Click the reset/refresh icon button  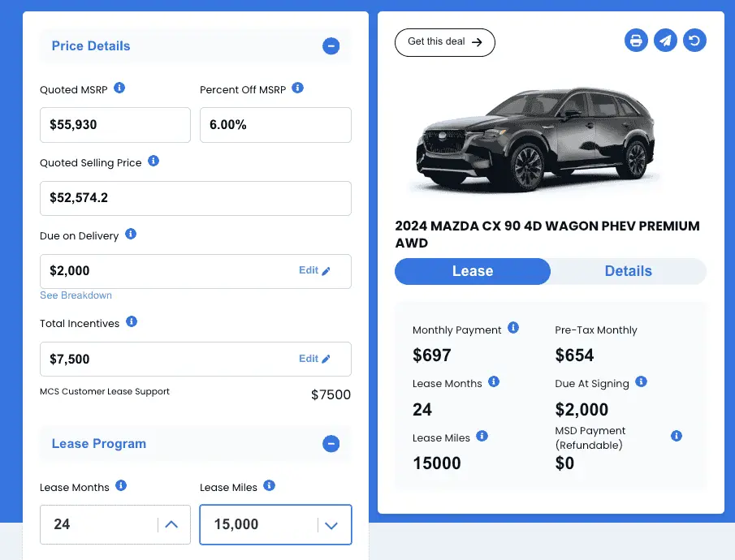pos(694,41)
